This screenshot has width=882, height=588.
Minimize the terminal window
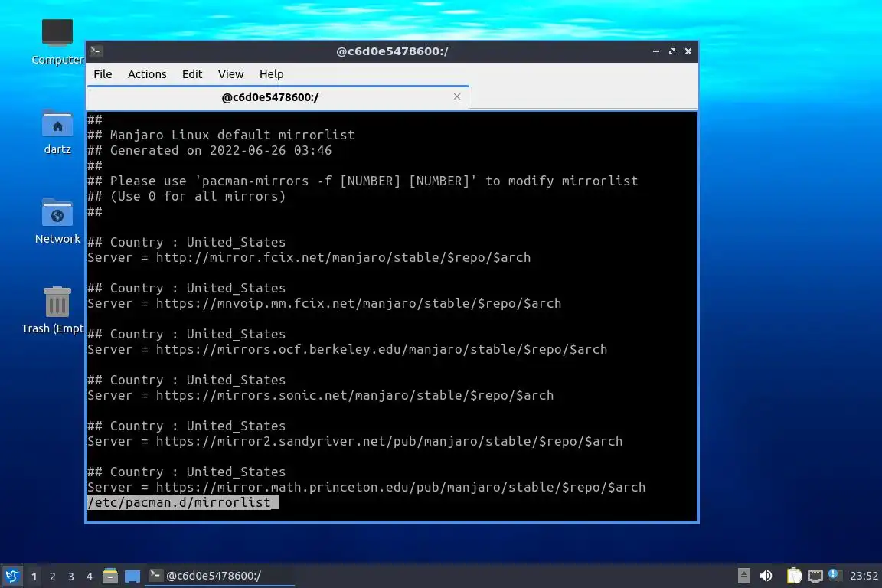tap(656, 51)
